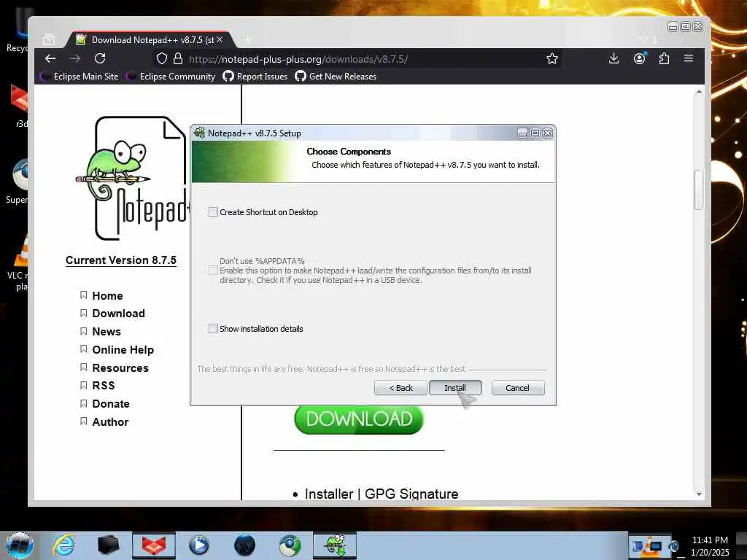Click the green DOWNLOAD button
747x560 pixels.
(359, 419)
